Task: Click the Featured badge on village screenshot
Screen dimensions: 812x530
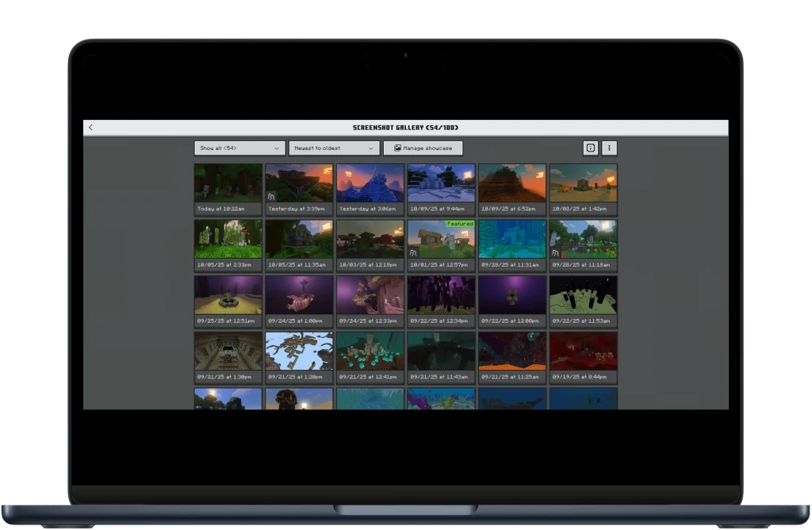Action: (x=460, y=224)
